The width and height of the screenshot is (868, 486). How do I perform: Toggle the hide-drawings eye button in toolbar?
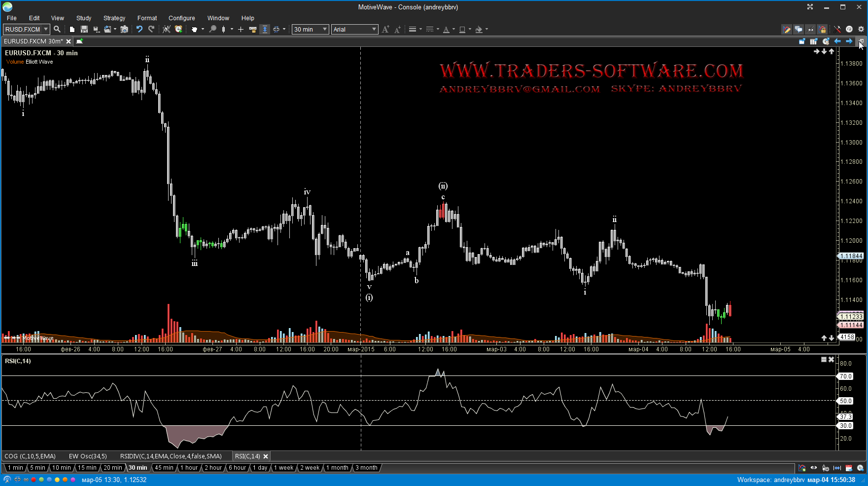pyautogui.click(x=810, y=29)
